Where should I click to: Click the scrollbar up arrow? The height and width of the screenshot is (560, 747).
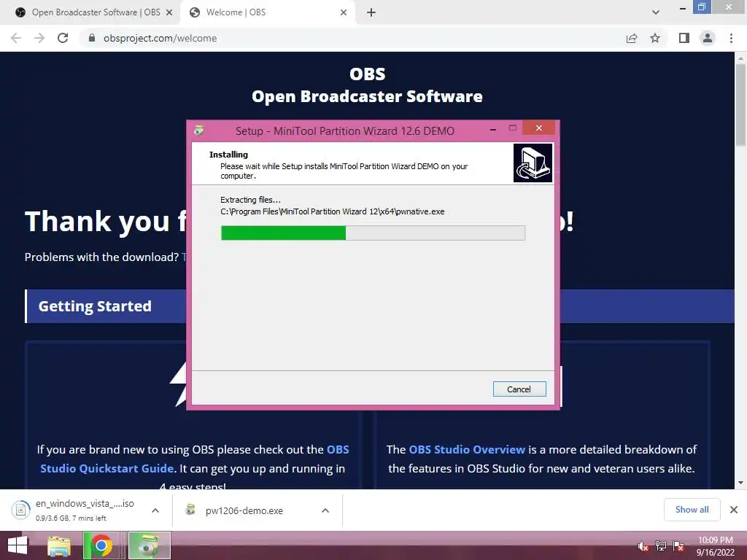740,58
